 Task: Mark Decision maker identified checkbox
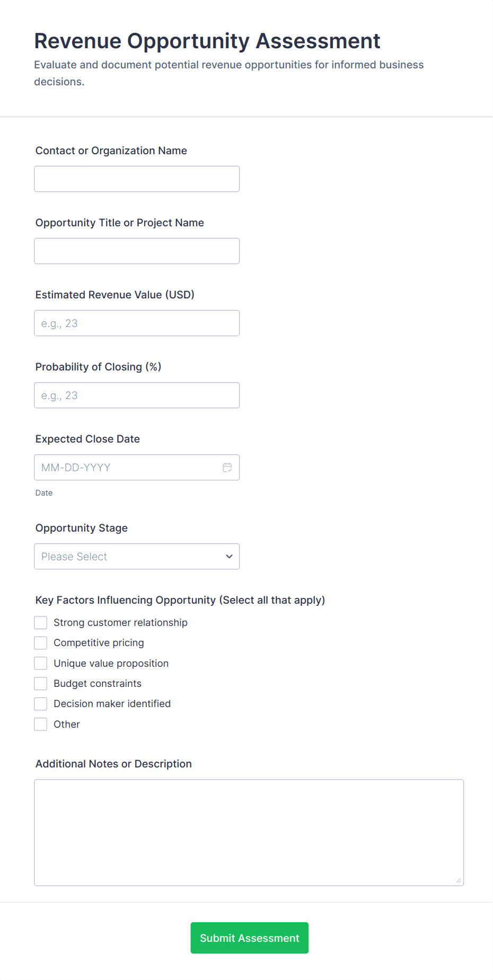click(41, 704)
